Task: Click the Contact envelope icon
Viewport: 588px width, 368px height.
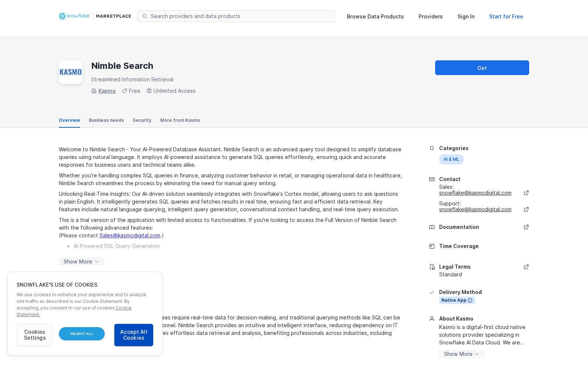Action: pos(432,179)
